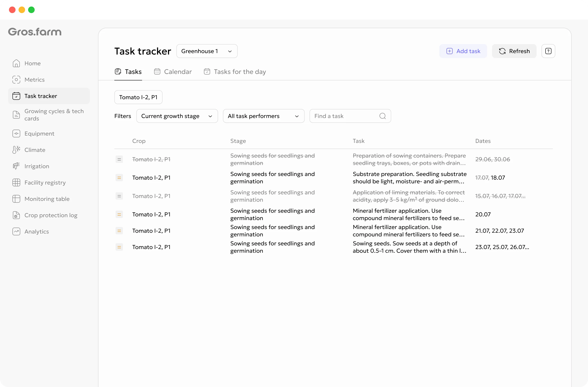The image size is (588, 387).
Task: Switch to the Calendar tab
Action: [x=173, y=72]
